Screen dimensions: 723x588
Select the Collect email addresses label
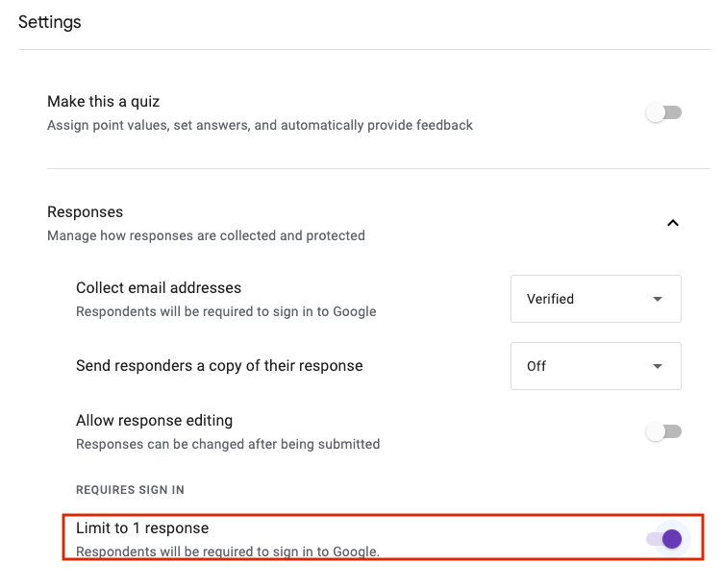(159, 288)
